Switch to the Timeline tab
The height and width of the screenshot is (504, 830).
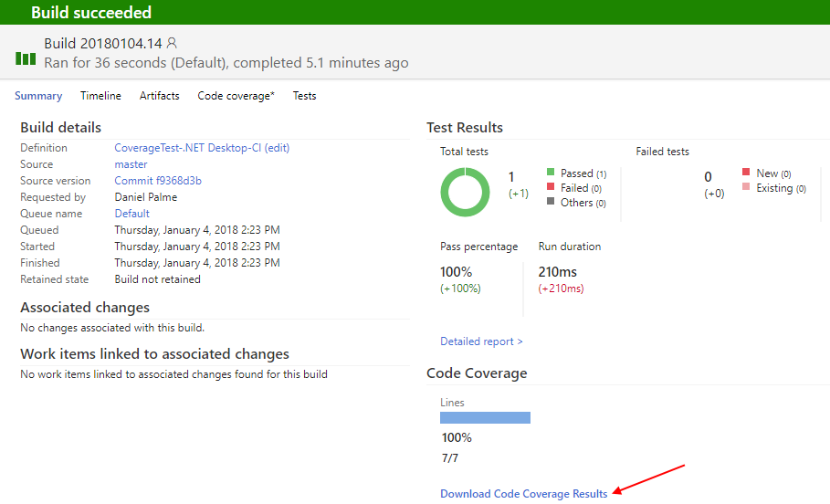[100, 96]
